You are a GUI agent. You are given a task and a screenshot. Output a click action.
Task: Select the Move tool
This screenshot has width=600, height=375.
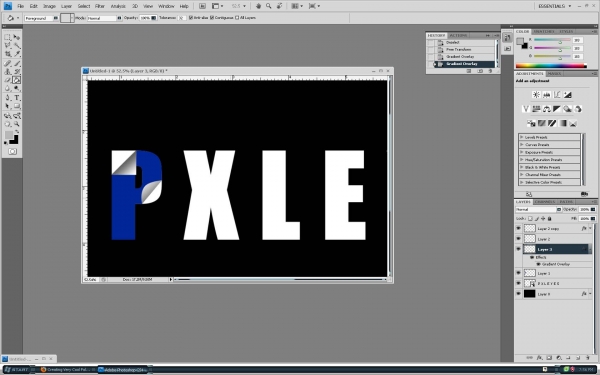(17, 37)
